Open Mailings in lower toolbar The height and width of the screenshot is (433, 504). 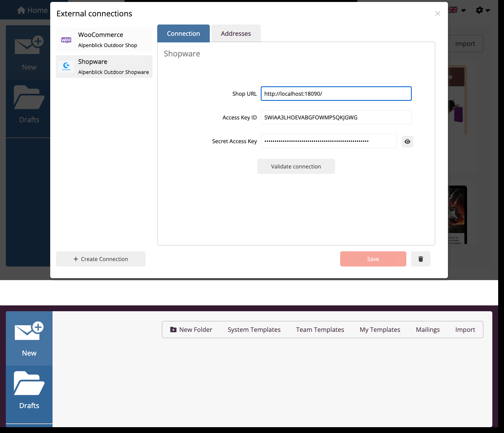coord(428,330)
